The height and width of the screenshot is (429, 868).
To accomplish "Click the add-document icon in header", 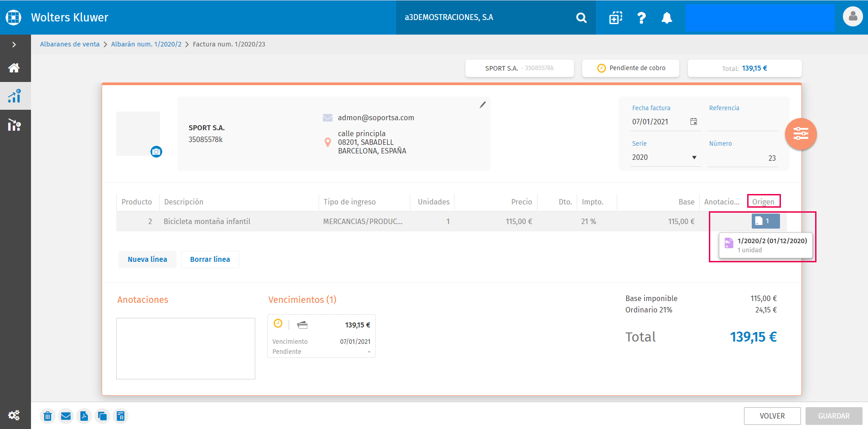I will tap(615, 18).
